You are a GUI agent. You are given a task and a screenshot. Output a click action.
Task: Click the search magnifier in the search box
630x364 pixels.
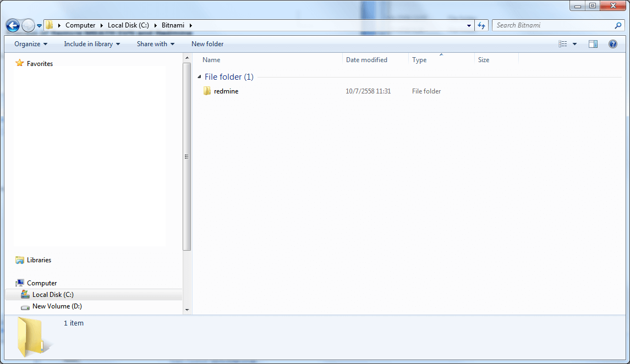[618, 25]
